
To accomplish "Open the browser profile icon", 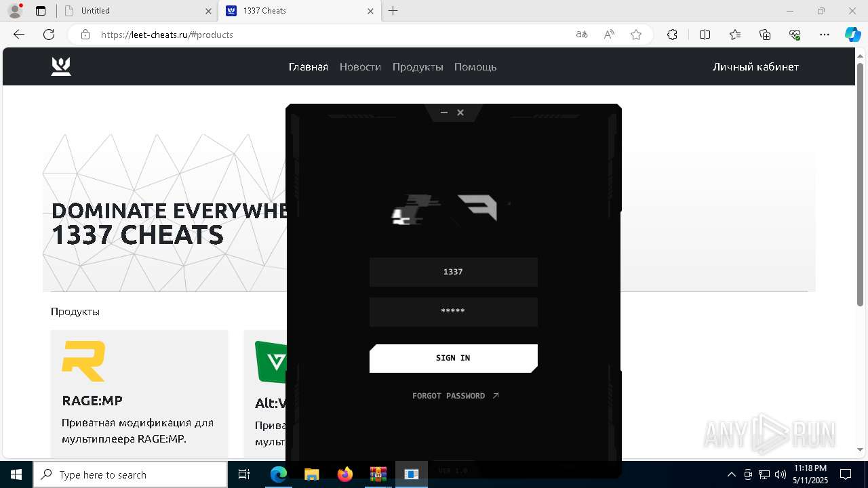I will point(15,11).
